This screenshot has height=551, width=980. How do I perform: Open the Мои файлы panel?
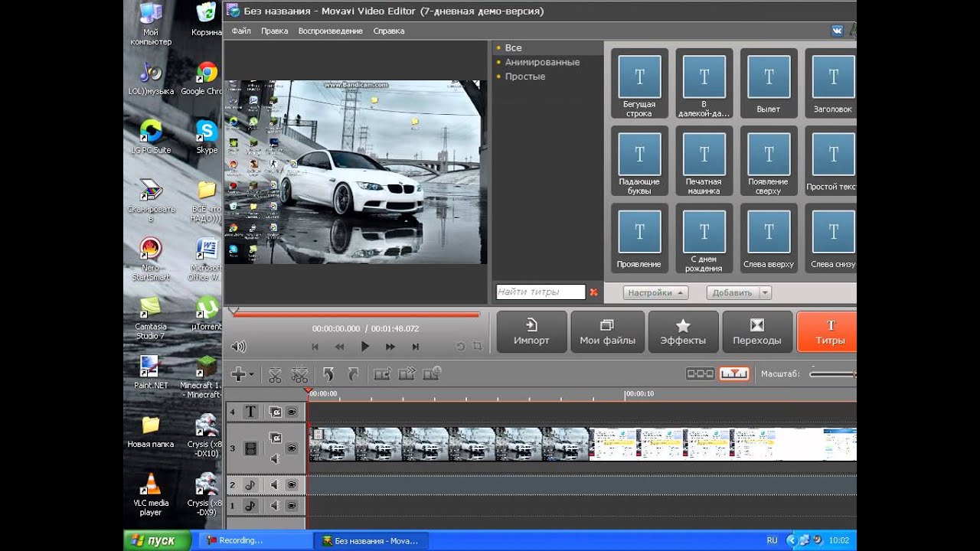click(x=606, y=332)
